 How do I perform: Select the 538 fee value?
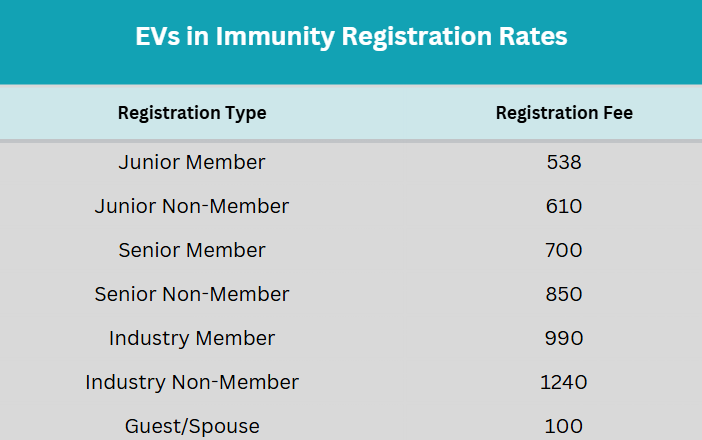[564, 162]
